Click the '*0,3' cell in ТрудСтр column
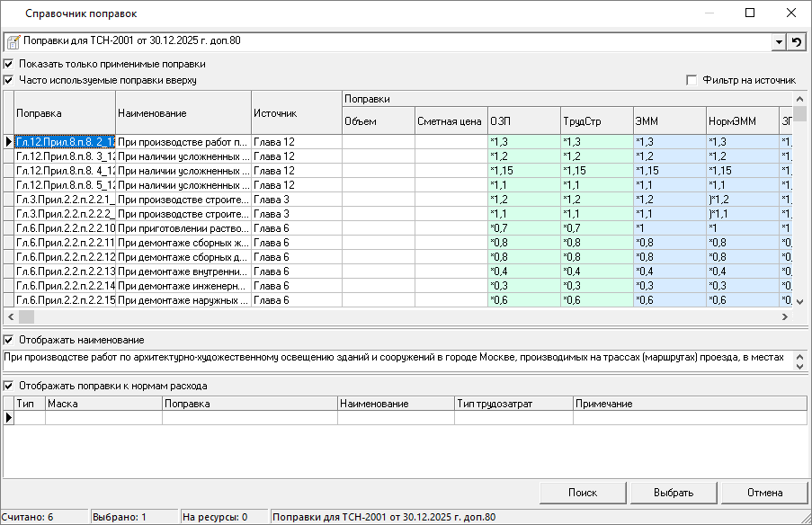The height and width of the screenshot is (525, 812). [596, 286]
